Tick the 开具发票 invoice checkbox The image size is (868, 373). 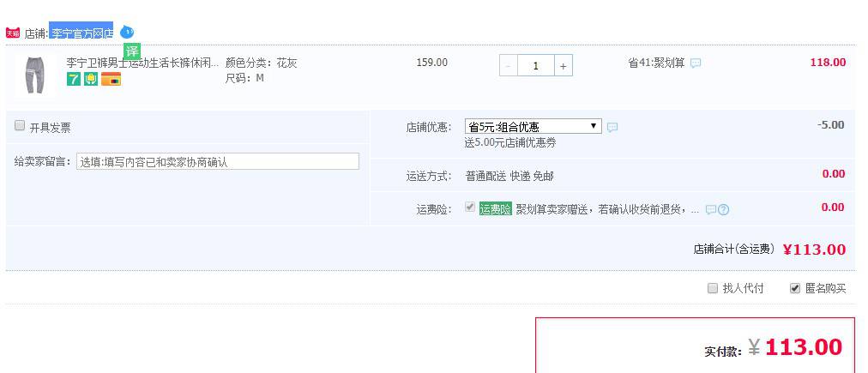click(20, 126)
